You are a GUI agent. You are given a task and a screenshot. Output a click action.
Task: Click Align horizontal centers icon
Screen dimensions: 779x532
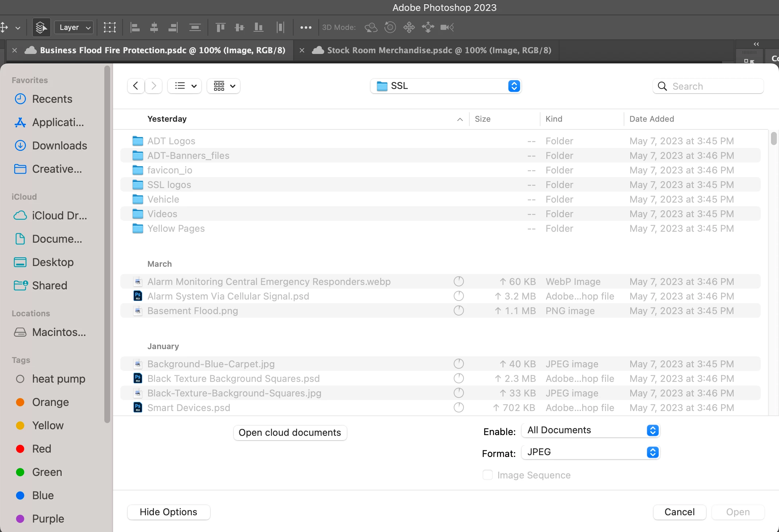[154, 27]
